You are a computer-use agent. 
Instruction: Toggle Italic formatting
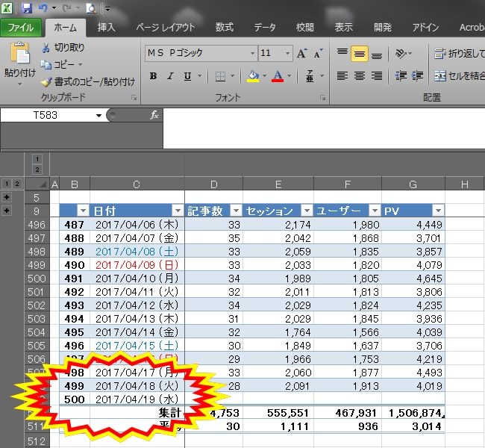(170, 76)
